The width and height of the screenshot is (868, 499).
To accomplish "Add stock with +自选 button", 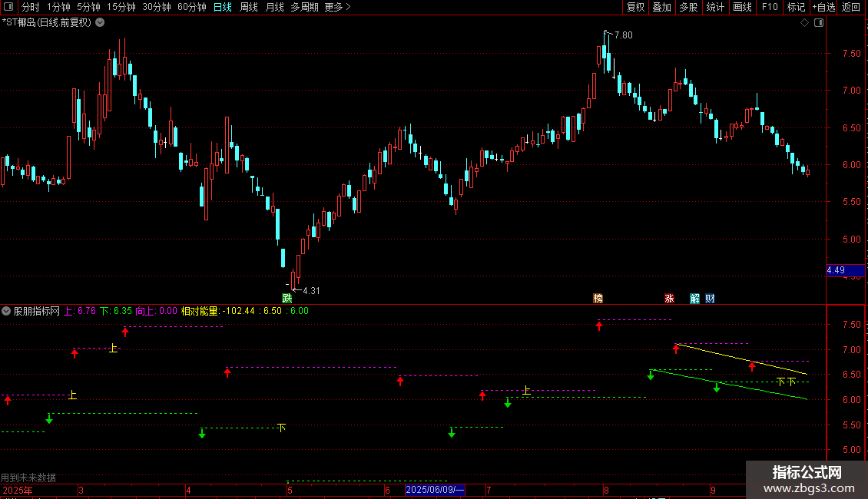I will (x=823, y=7).
